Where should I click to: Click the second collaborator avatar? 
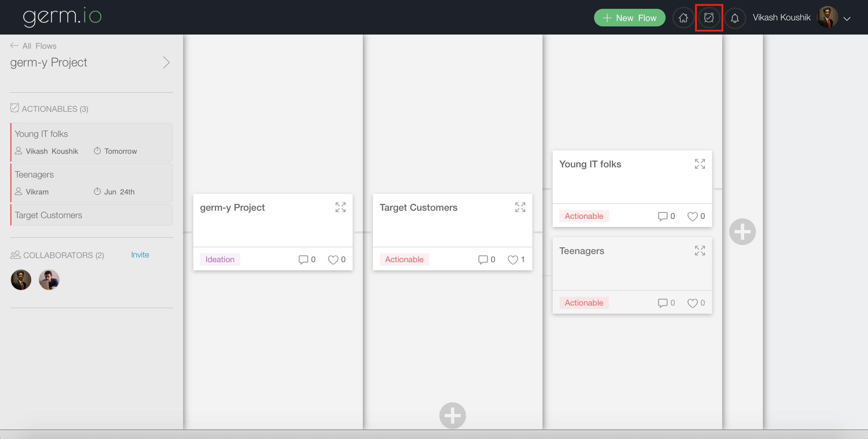tap(49, 280)
